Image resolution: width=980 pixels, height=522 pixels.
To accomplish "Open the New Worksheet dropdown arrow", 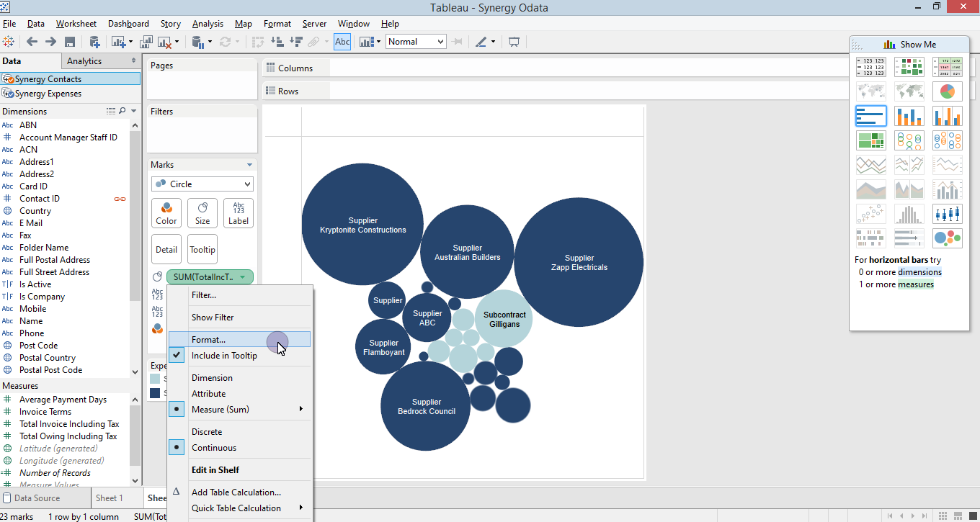I will [x=130, y=42].
